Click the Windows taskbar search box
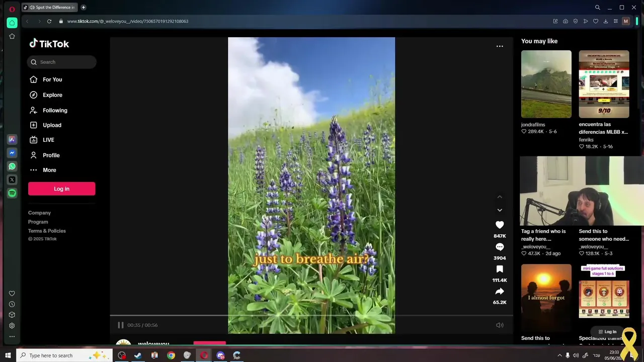644x362 pixels. pos(64,355)
